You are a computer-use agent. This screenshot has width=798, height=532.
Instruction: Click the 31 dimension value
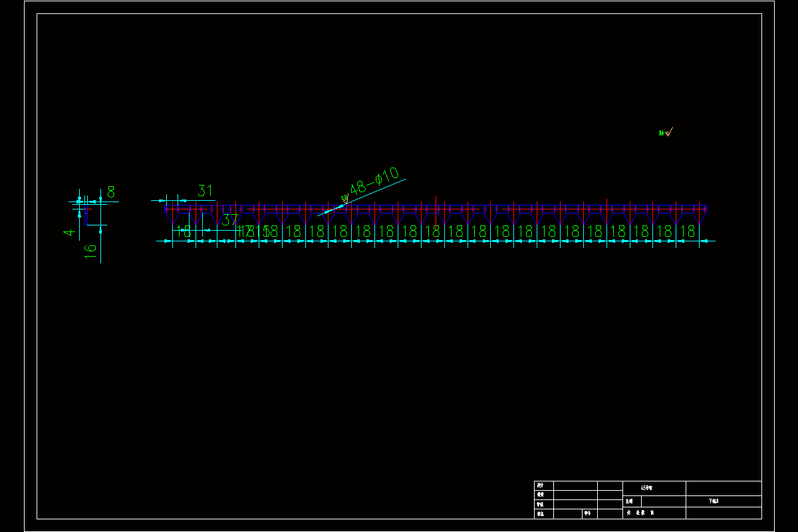(x=205, y=191)
